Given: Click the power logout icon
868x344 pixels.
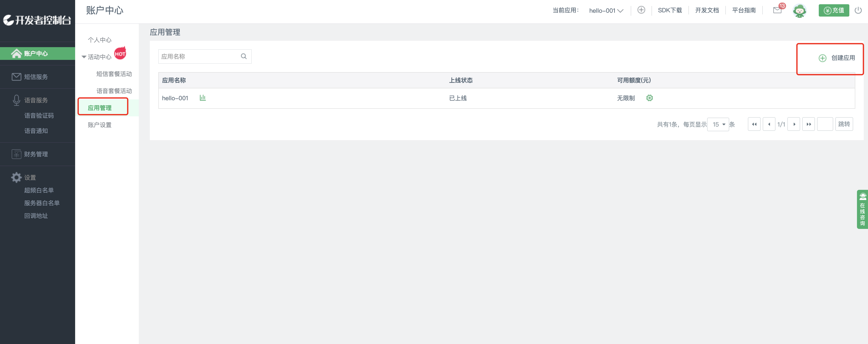Looking at the screenshot, I should coord(858,10).
